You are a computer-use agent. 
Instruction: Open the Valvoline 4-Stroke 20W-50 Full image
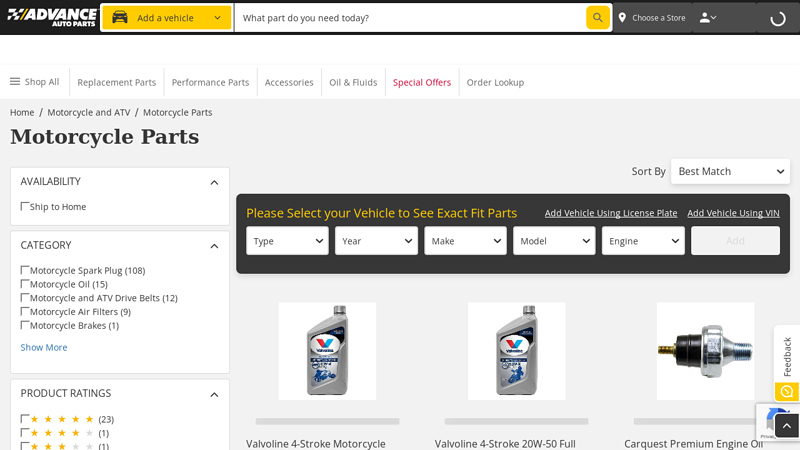516,351
